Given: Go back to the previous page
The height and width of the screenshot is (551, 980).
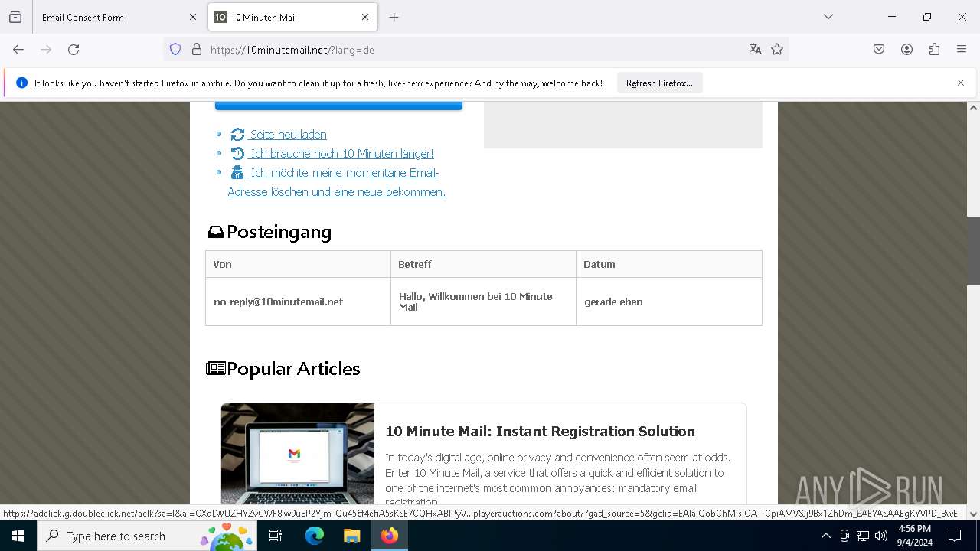Looking at the screenshot, I should point(18,50).
